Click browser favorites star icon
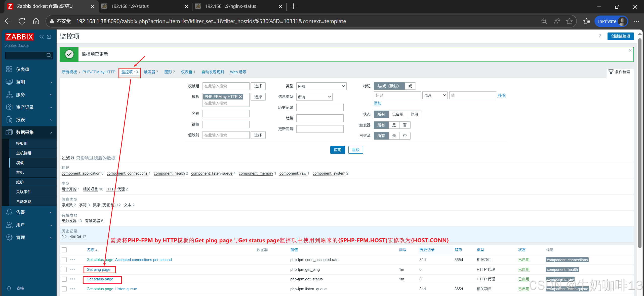The image size is (644, 296). (569, 21)
